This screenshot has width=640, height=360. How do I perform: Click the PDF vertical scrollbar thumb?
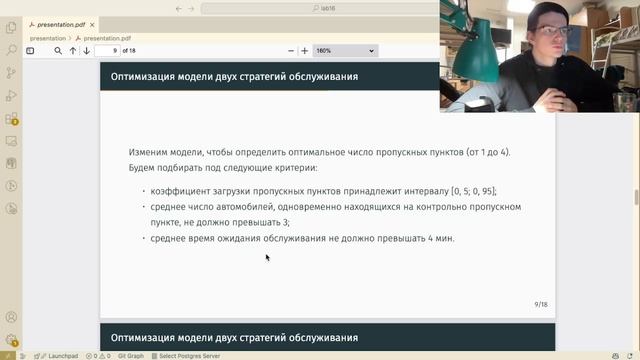point(636,197)
